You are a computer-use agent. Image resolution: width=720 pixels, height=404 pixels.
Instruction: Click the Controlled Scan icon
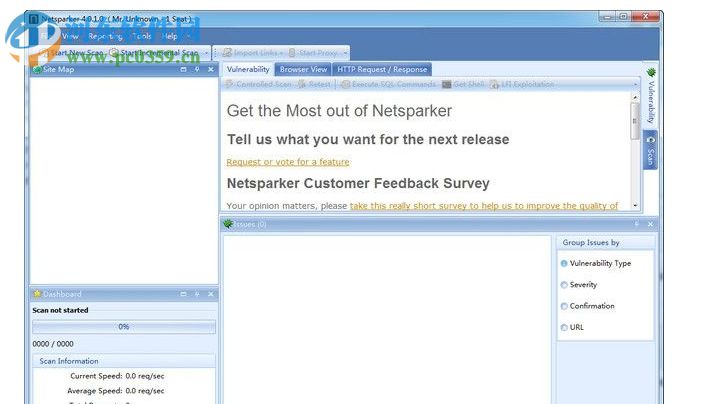pos(230,84)
